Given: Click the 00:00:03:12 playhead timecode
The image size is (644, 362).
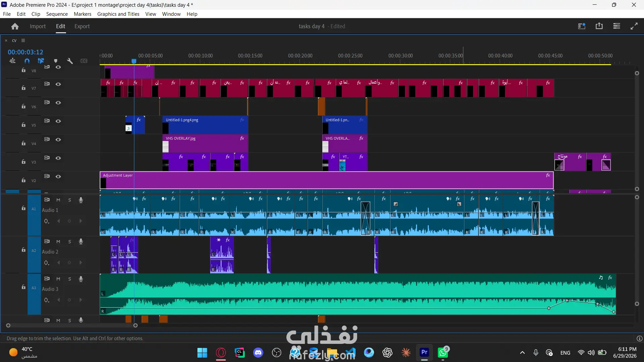Looking at the screenshot, I should click(26, 52).
